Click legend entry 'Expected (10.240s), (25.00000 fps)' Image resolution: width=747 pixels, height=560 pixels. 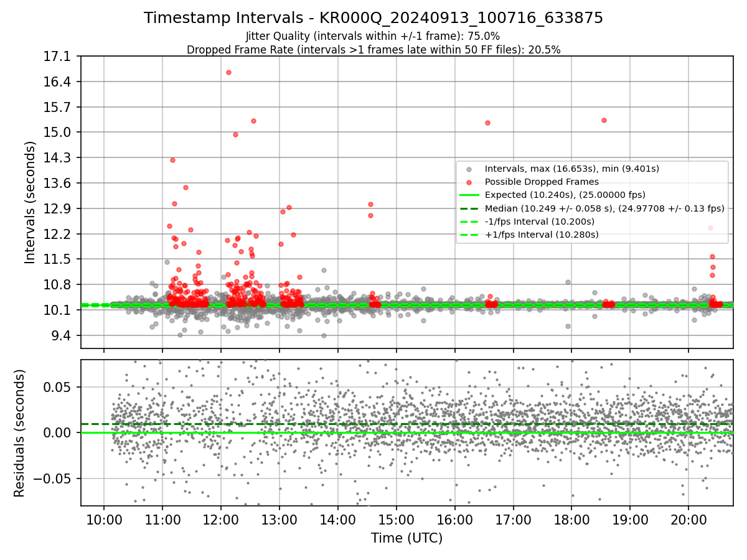click(x=565, y=195)
